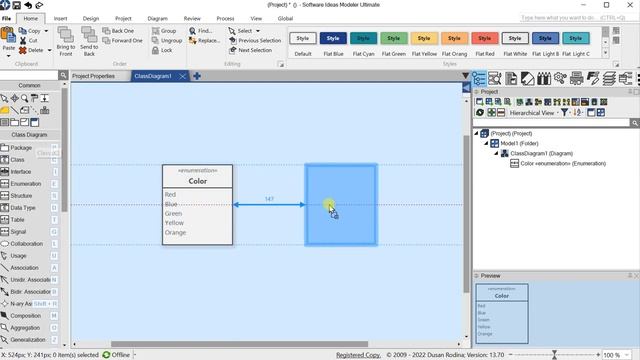Click the pencils icon in right sidebar
The image size is (640, 360).
544,78
